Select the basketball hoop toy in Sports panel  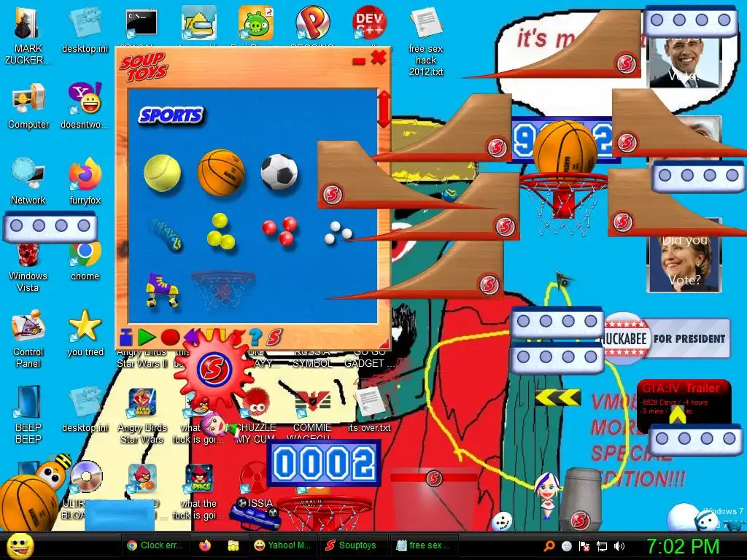(222, 290)
